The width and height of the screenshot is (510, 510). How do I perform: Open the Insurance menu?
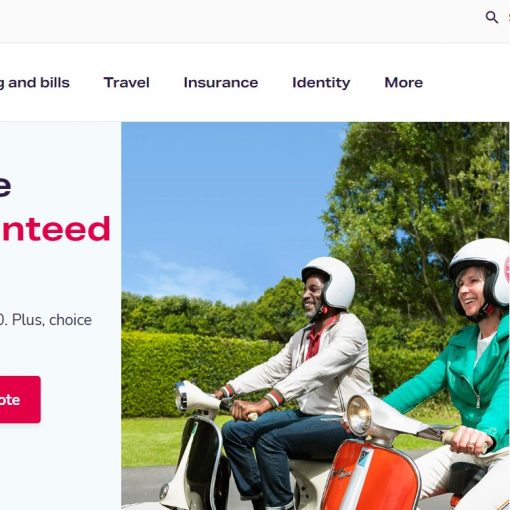click(x=221, y=82)
